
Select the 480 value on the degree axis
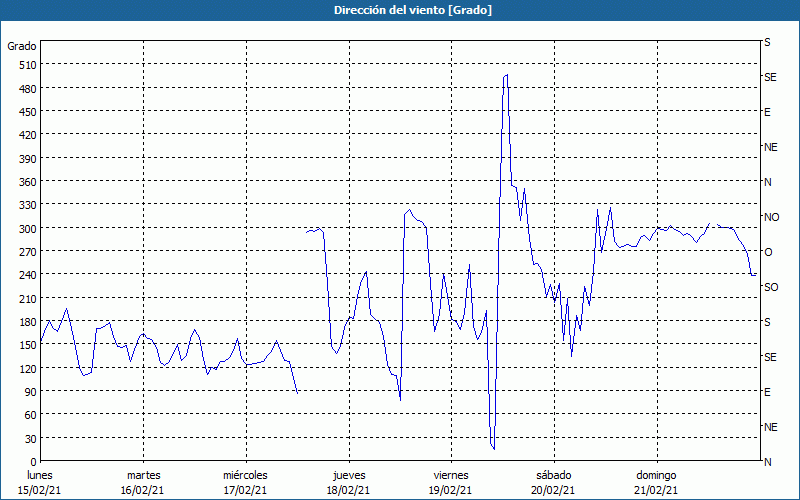[x=28, y=89]
